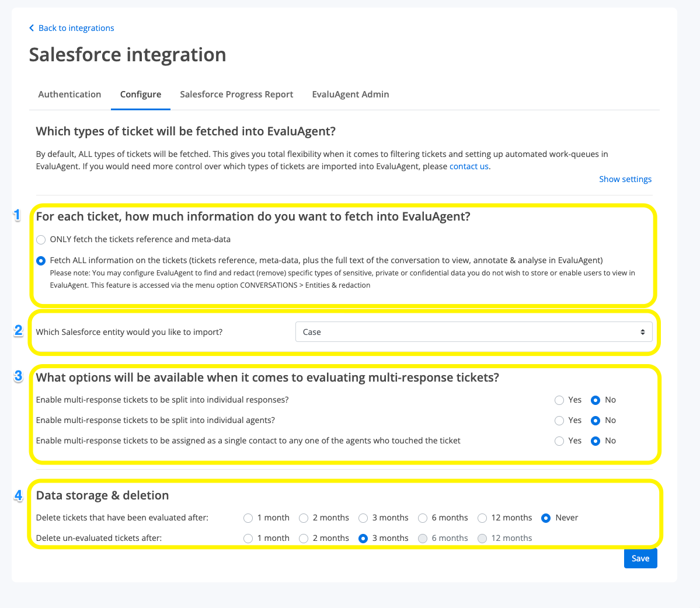This screenshot has width=700, height=608.
Task: Click the 'Delete un-evaluated tickets after:' label
Action: click(99, 539)
